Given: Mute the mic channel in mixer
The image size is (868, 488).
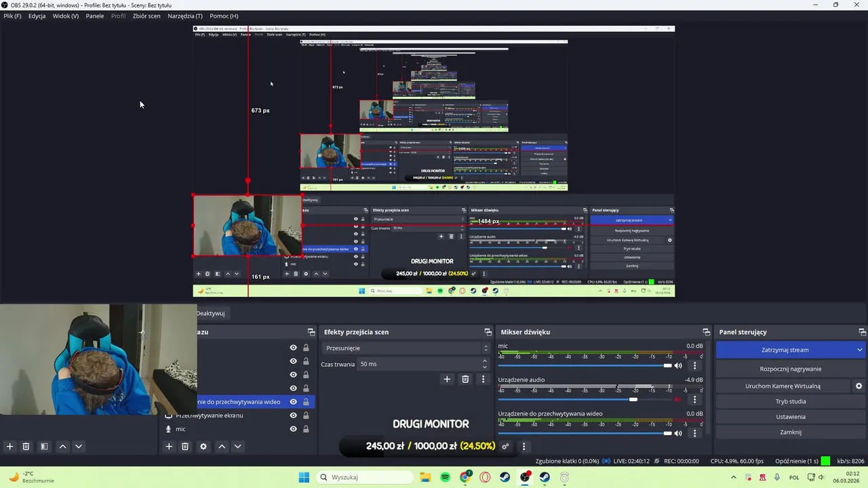Looking at the screenshot, I should point(678,365).
